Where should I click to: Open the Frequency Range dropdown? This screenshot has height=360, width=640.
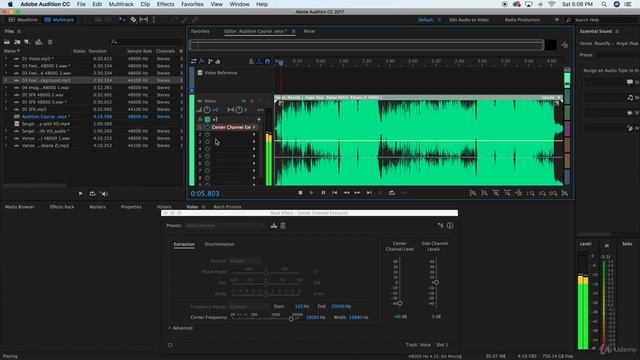coord(248,306)
